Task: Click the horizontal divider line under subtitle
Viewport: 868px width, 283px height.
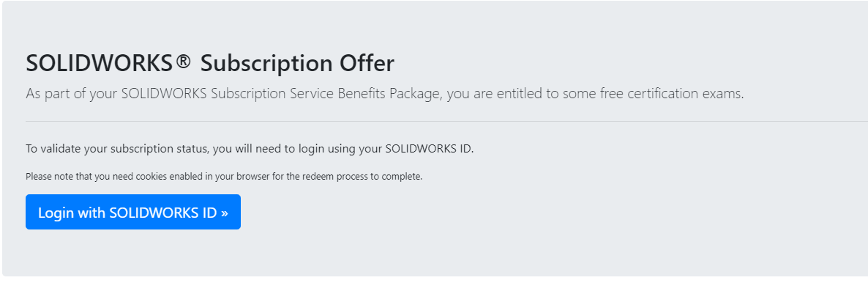Action: pyautogui.click(x=446, y=121)
